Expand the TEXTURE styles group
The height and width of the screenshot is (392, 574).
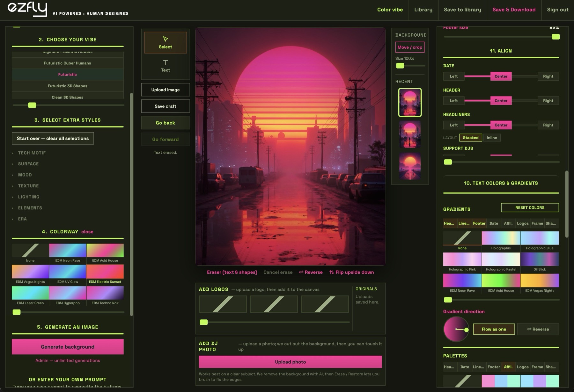click(x=28, y=186)
